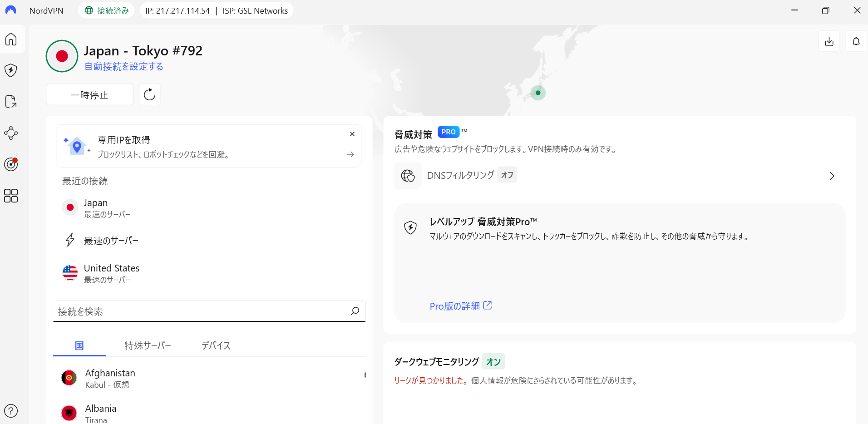Viewport: 868px width, 424px height.
Task: Open the four-squares apps grid icon
Action: point(11,196)
